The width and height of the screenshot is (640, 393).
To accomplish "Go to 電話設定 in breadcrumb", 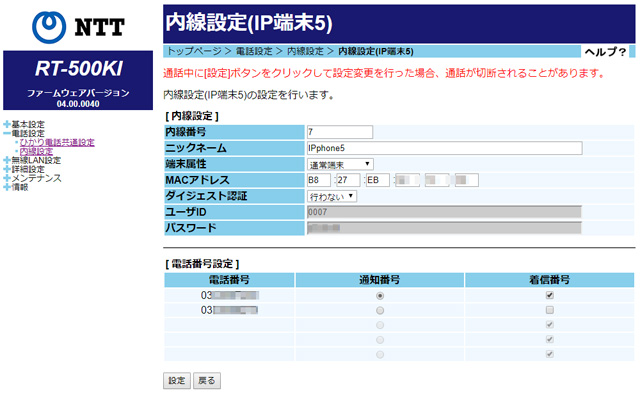I will [x=254, y=51].
